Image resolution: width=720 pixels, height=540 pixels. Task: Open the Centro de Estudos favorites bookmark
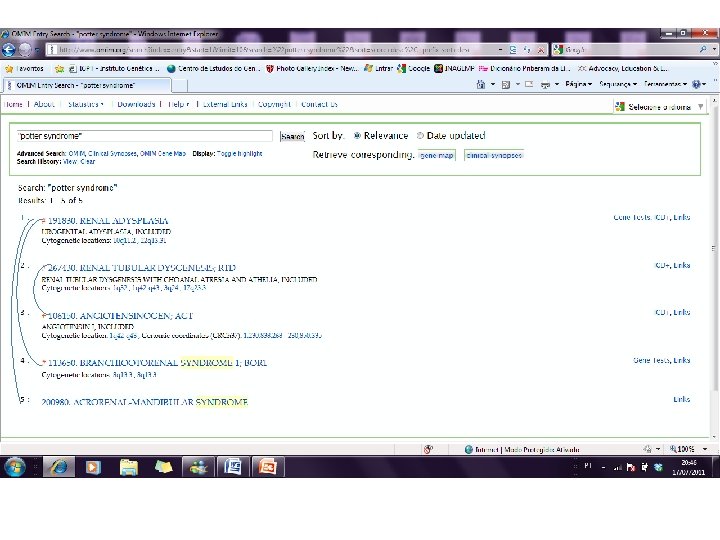214,69
